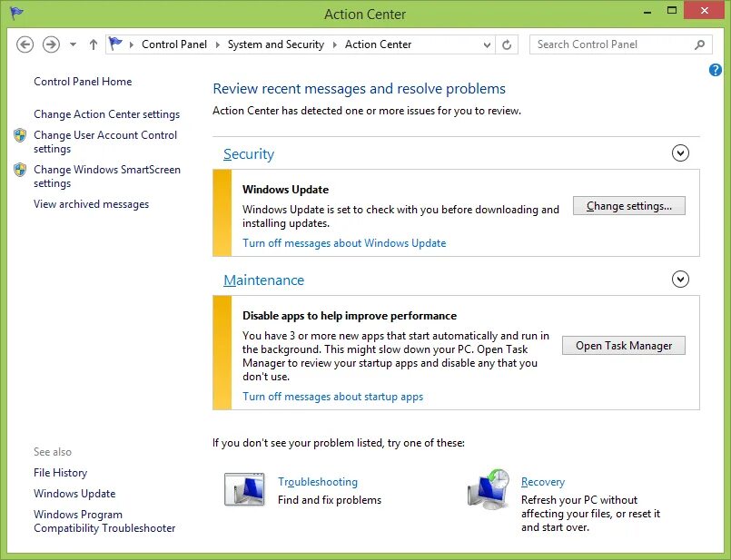Click the Windows Update message title
This screenshot has width=731, height=560.
pyautogui.click(x=285, y=190)
